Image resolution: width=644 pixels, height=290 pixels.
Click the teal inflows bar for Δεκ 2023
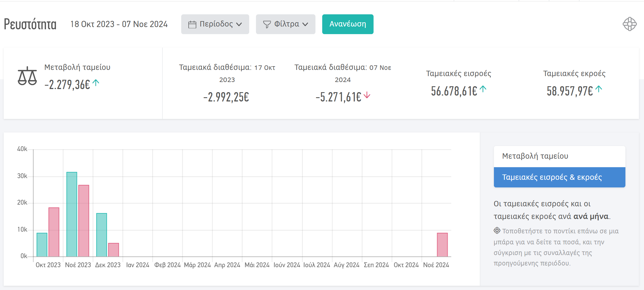point(102,235)
